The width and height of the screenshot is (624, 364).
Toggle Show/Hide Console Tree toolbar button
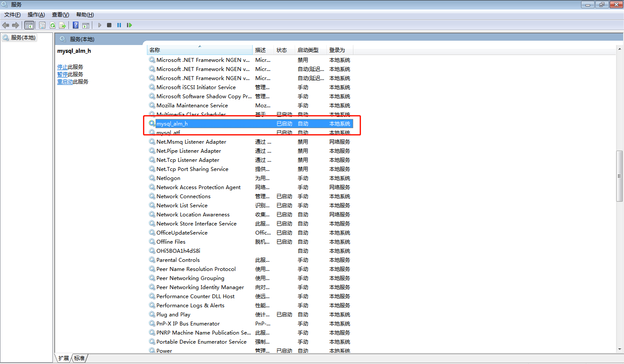(x=29, y=25)
